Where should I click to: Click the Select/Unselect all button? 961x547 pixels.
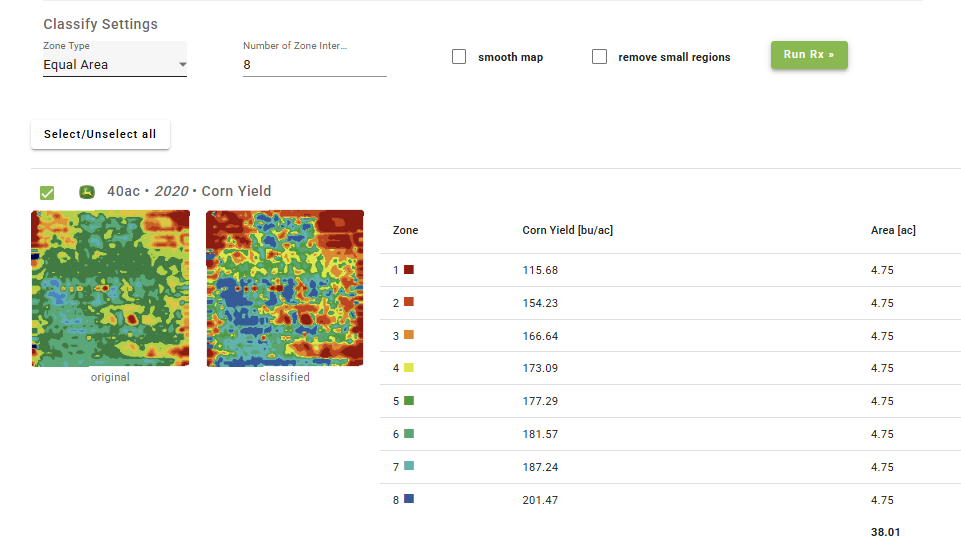[x=100, y=134]
